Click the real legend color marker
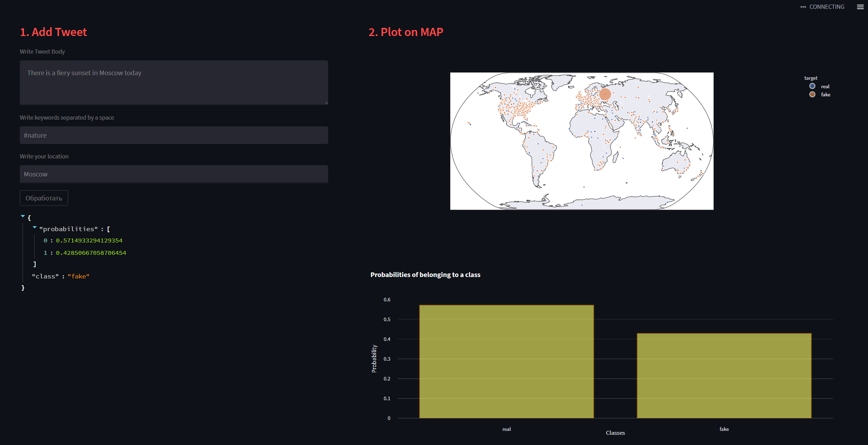Viewport: 868px width, 445px height. point(812,86)
